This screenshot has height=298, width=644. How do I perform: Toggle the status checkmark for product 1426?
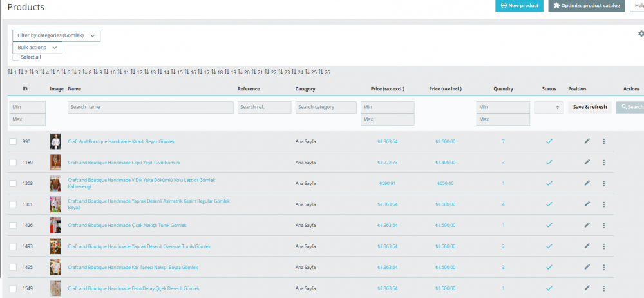tap(549, 225)
